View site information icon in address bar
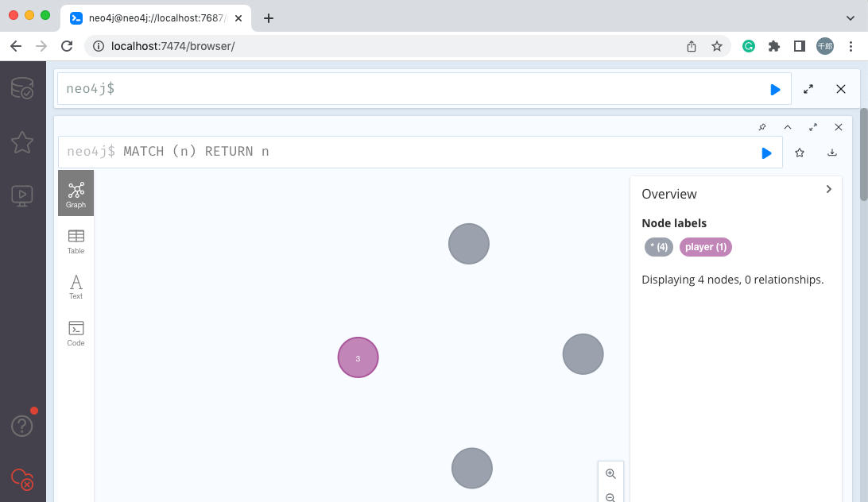This screenshot has height=502, width=868. [x=99, y=47]
